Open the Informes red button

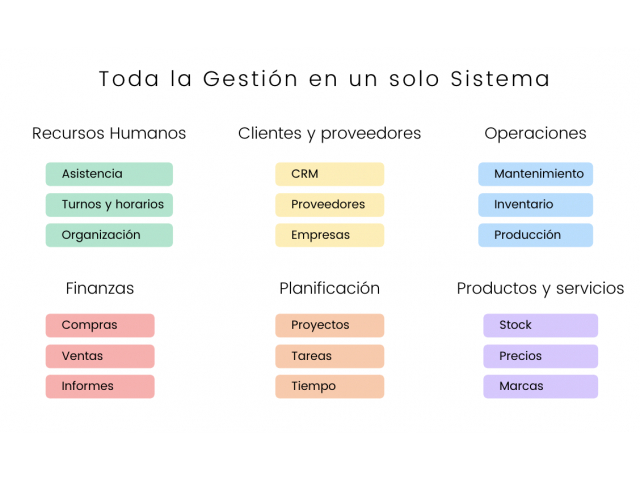tap(100, 386)
